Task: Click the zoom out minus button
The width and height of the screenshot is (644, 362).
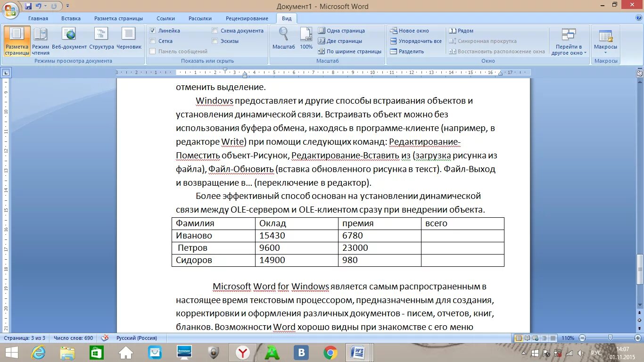Action: point(583,338)
